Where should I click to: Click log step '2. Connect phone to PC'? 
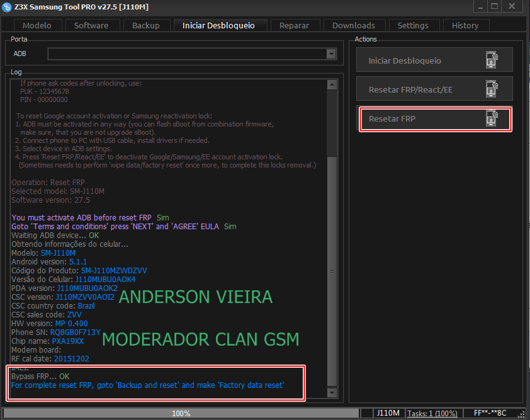pyautogui.click(x=112, y=140)
